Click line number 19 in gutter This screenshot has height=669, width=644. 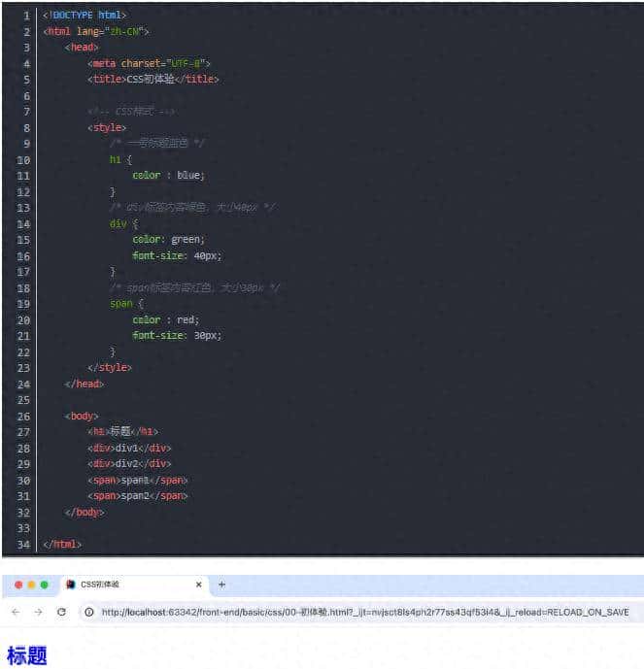(23, 304)
